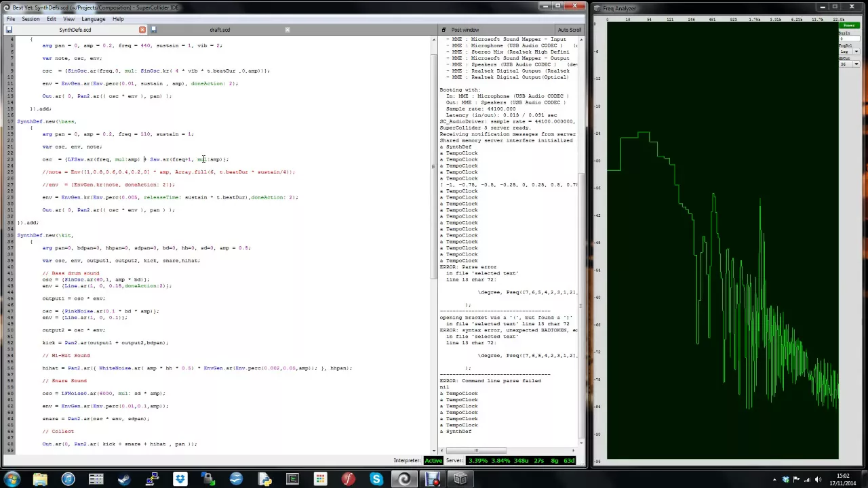
Task: Open Windows Explorer from taskbar
Action: coord(40,479)
